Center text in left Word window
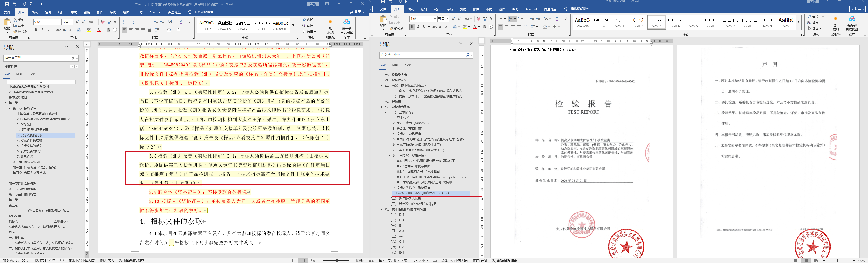The image size is (868, 263). (131, 30)
